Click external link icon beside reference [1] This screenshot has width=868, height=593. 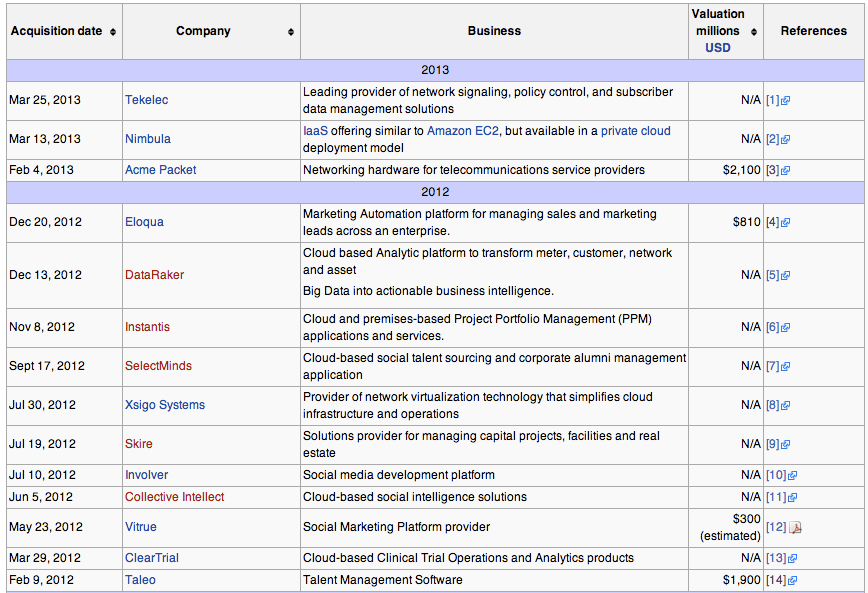click(786, 101)
